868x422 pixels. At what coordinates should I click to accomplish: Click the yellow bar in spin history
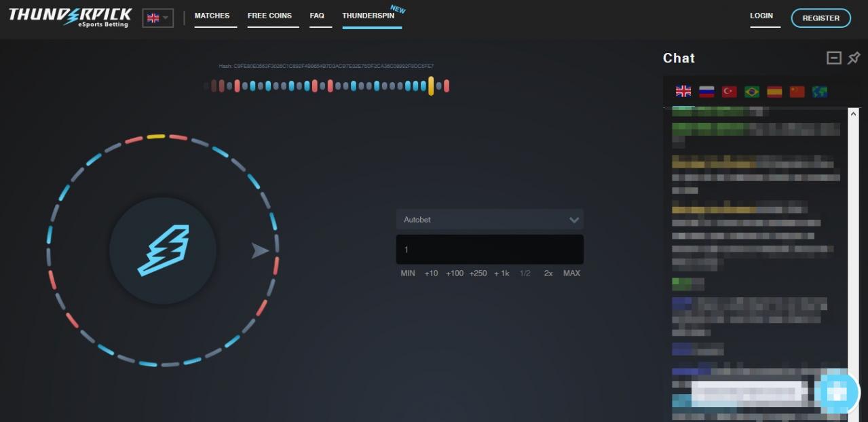[x=431, y=86]
